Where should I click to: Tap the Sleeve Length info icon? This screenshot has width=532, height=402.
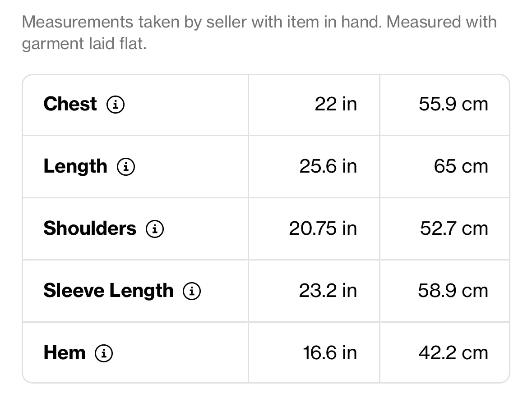(192, 292)
